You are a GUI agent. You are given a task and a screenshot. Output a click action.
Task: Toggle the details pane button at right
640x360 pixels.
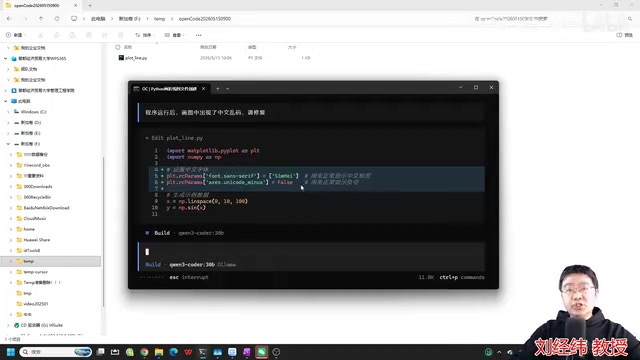(x=624, y=35)
